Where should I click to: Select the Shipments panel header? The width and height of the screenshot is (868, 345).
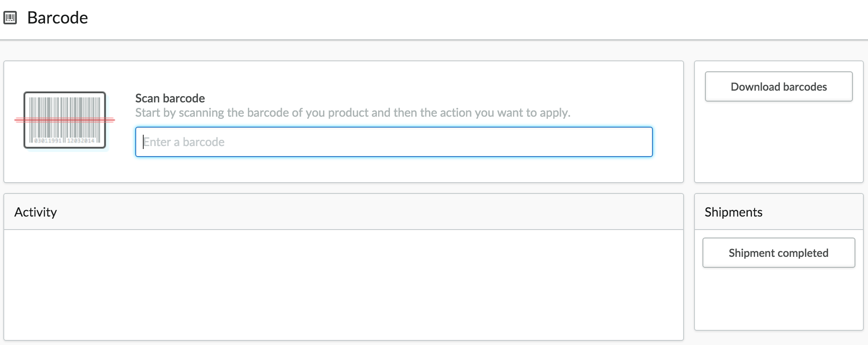779,212
